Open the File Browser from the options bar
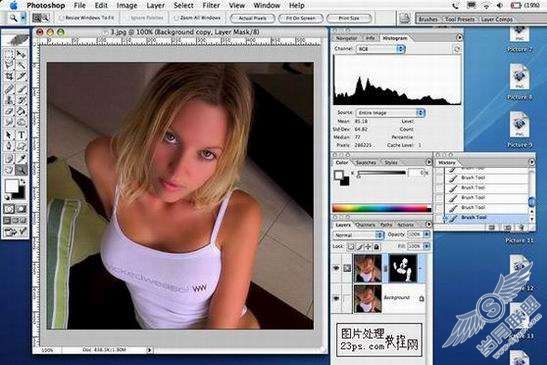This screenshot has height=365, width=547. (405, 18)
